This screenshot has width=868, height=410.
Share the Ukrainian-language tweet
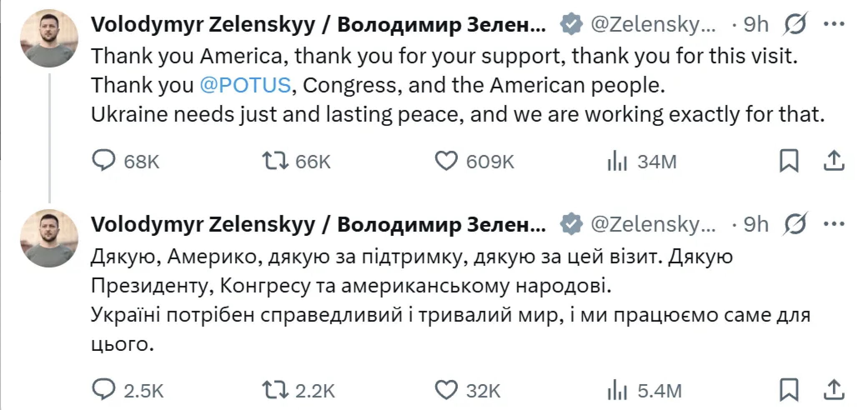(x=834, y=390)
